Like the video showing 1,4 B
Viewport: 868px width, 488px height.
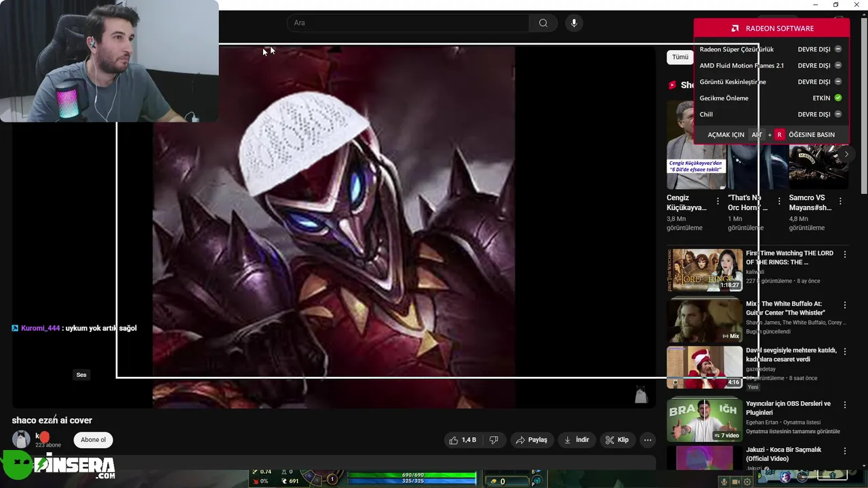pos(462,440)
